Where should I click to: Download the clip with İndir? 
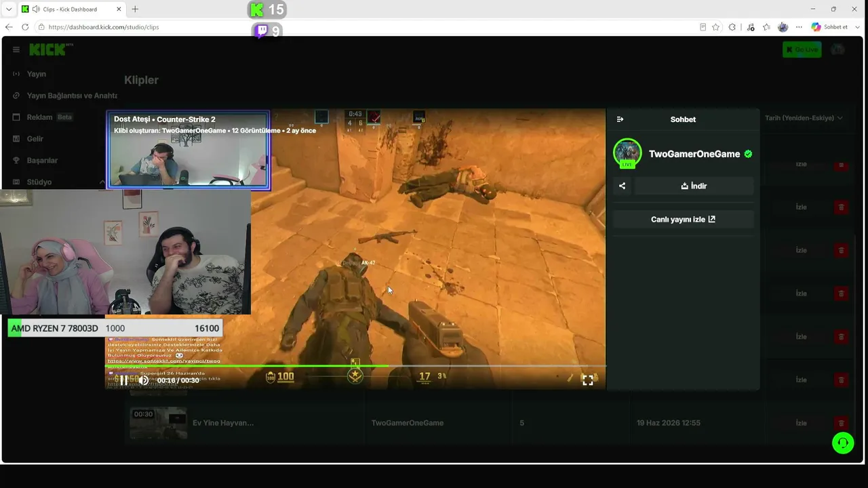click(x=694, y=186)
